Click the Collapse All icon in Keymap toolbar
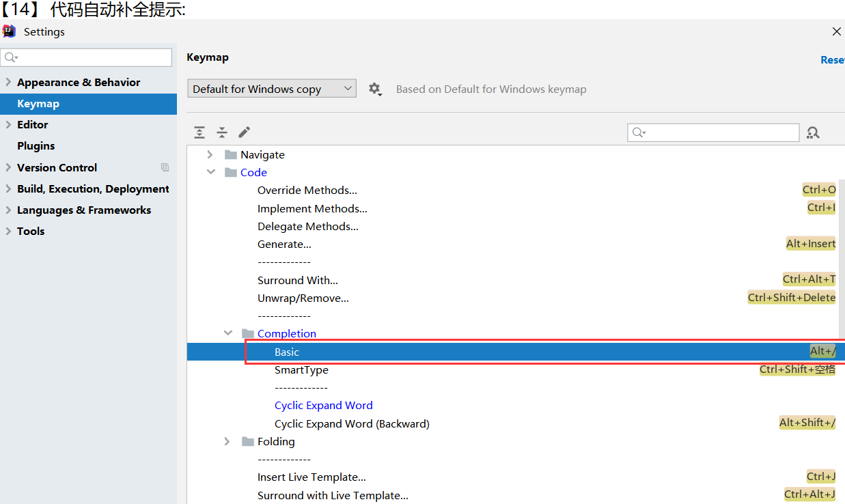Screen dimensions: 845x504 click(x=222, y=132)
